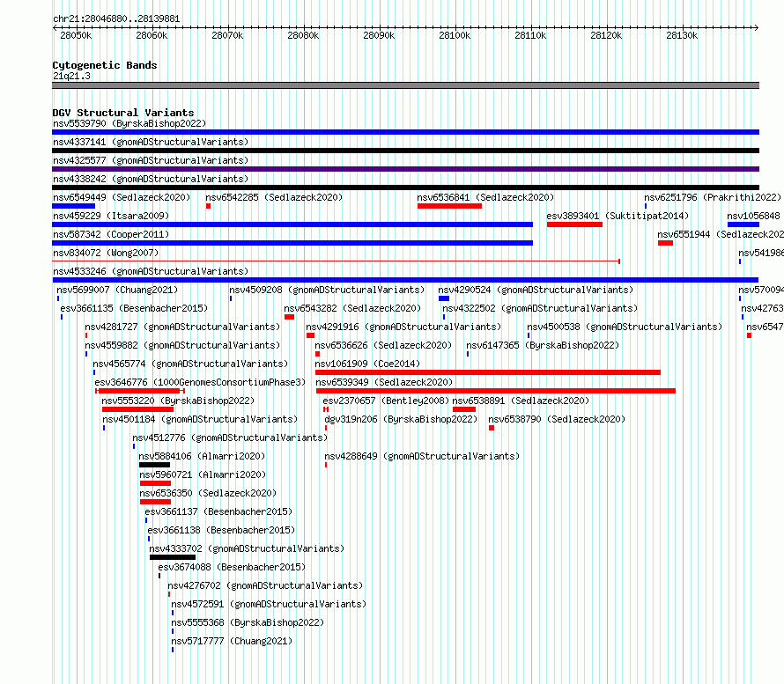Open nsv834072 (Wong2007) variant
784x684 pixels.
click(x=106, y=253)
